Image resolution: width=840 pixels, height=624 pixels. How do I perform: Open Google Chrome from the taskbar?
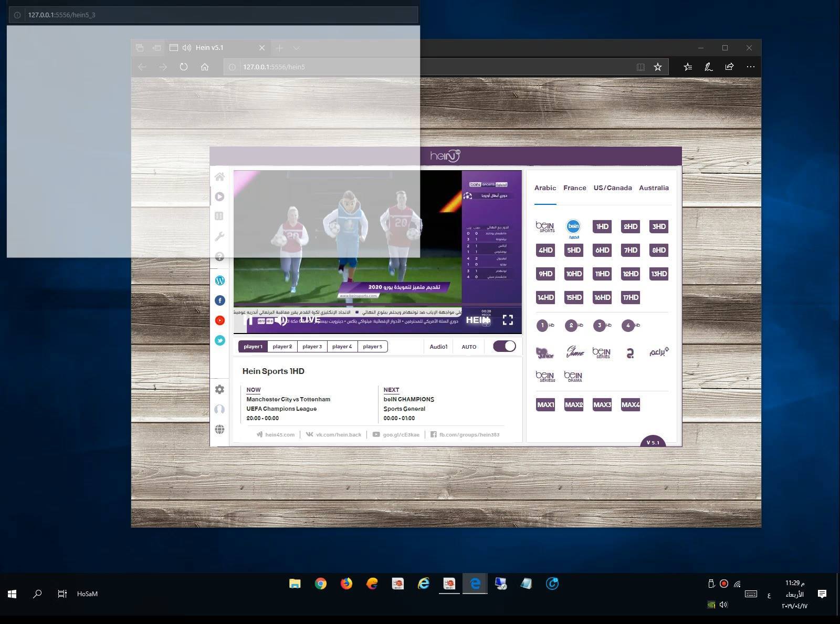pos(321,584)
